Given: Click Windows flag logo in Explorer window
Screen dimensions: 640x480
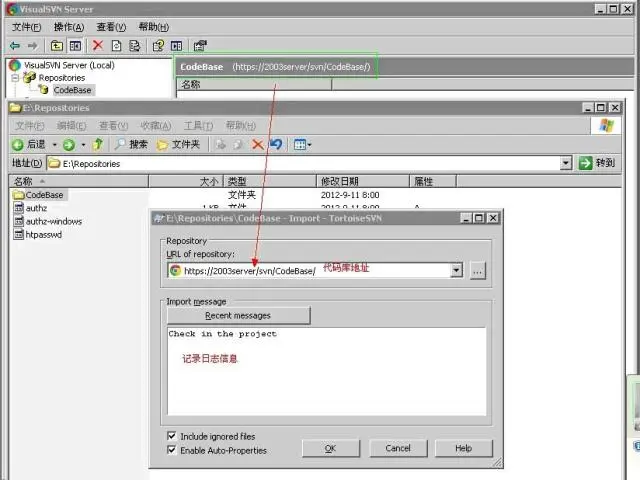Looking at the screenshot, I should pyautogui.click(x=606, y=126).
